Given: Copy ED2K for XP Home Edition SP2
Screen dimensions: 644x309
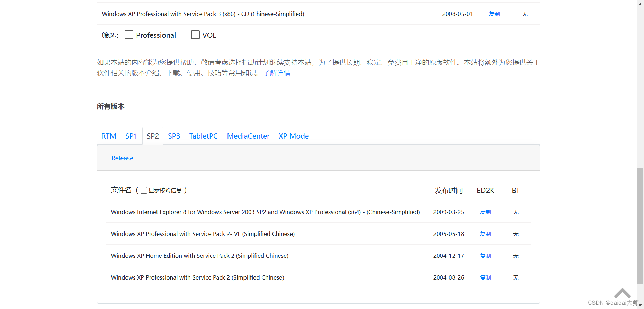Looking at the screenshot, I should 485,256.
